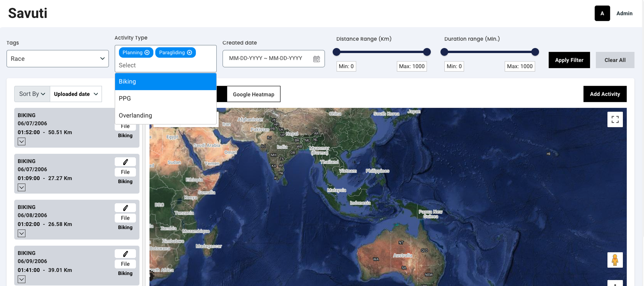This screenshot has height=286, width=644.
Task: Remove the Planning activity type chip
Action: 147,53
